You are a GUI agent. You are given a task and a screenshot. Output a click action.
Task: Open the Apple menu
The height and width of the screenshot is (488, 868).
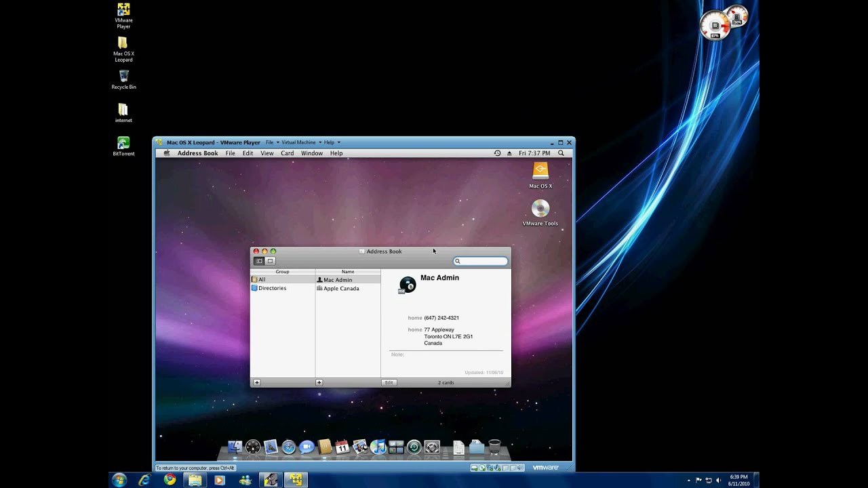click(x=167, y=153)
